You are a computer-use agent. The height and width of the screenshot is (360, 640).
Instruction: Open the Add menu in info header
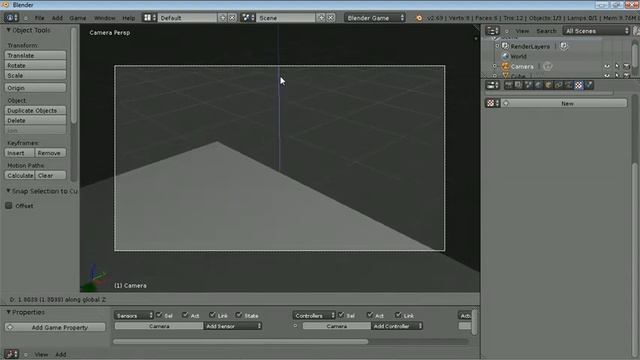(x=57, y=18)
